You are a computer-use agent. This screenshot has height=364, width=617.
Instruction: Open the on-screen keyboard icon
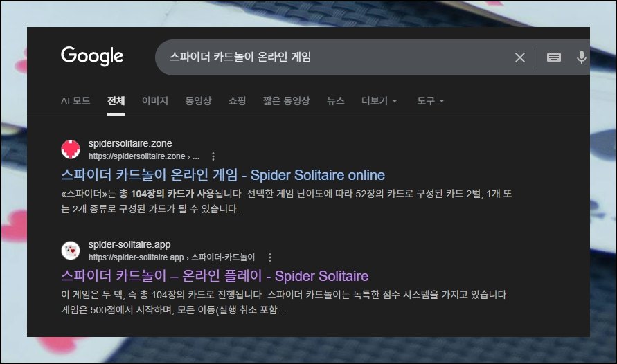click(x=554, y=57)
